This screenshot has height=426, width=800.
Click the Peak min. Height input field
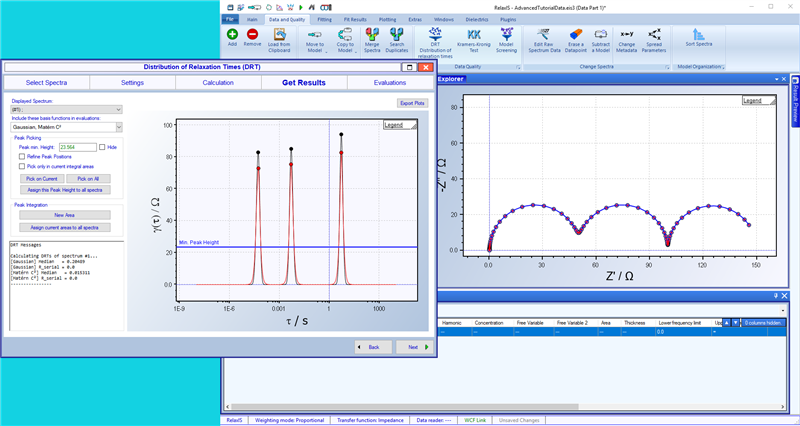tap(78, 147)
